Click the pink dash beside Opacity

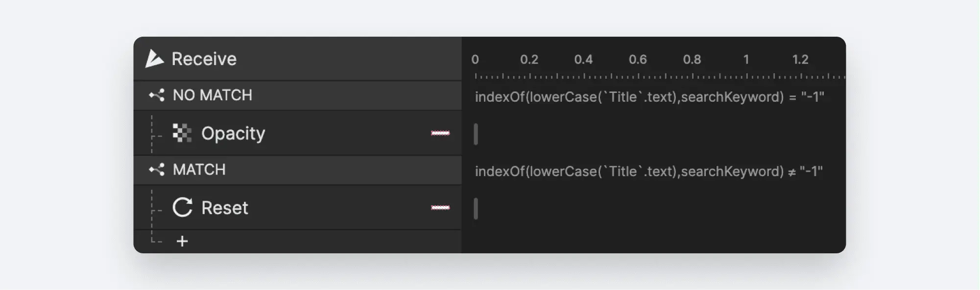(x=440, y=133)
